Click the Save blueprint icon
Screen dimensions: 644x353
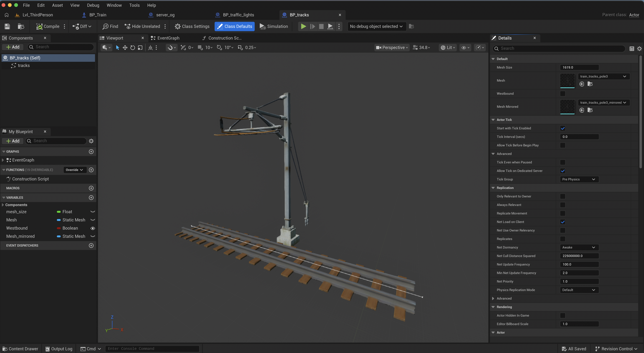7,26
